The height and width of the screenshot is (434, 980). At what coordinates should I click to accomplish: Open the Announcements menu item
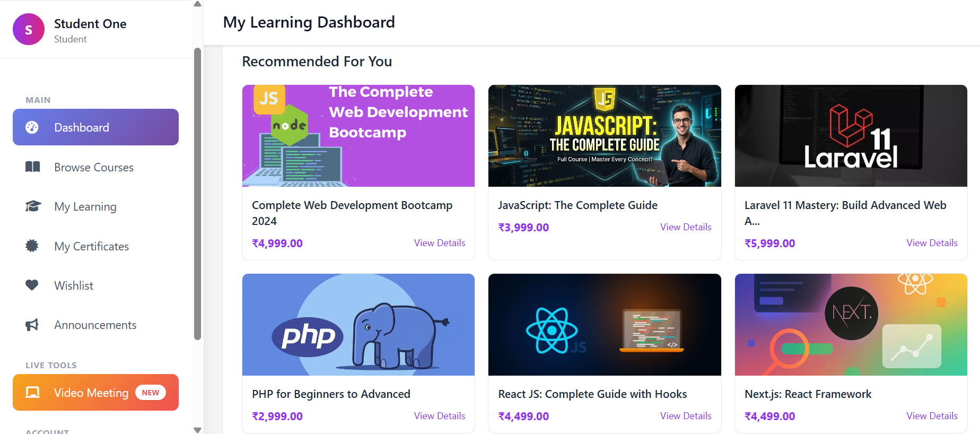tap(95, 325)
